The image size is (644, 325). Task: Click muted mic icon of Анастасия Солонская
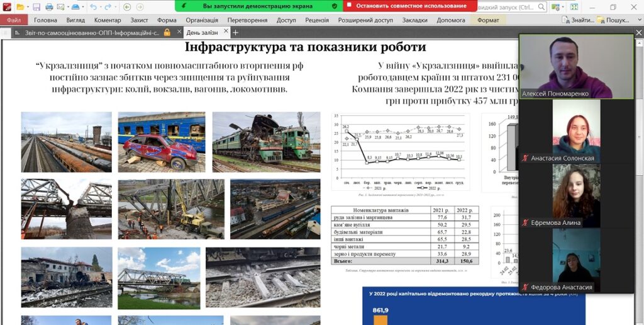[525, 158]
